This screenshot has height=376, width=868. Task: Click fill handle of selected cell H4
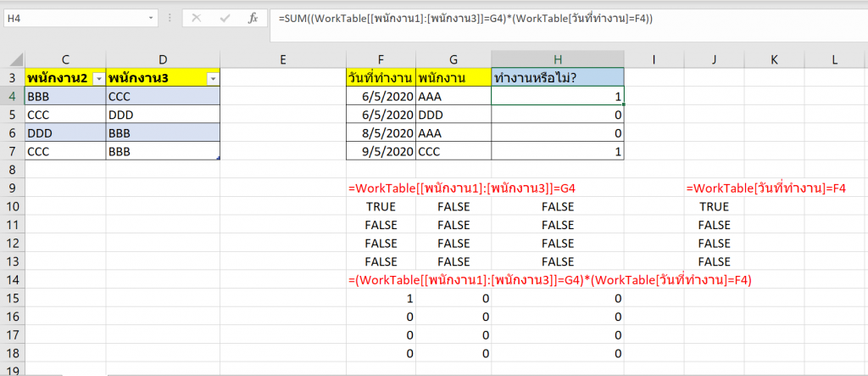point(624,104)
